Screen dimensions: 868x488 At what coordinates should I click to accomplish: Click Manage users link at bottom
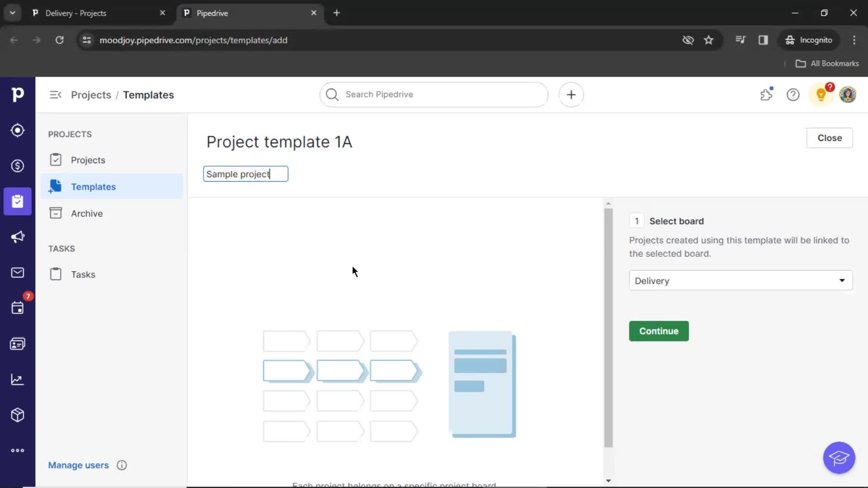pos(78,465)
